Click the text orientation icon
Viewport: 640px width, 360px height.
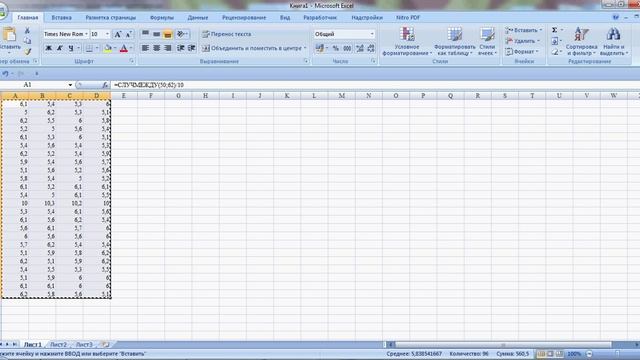181,34
